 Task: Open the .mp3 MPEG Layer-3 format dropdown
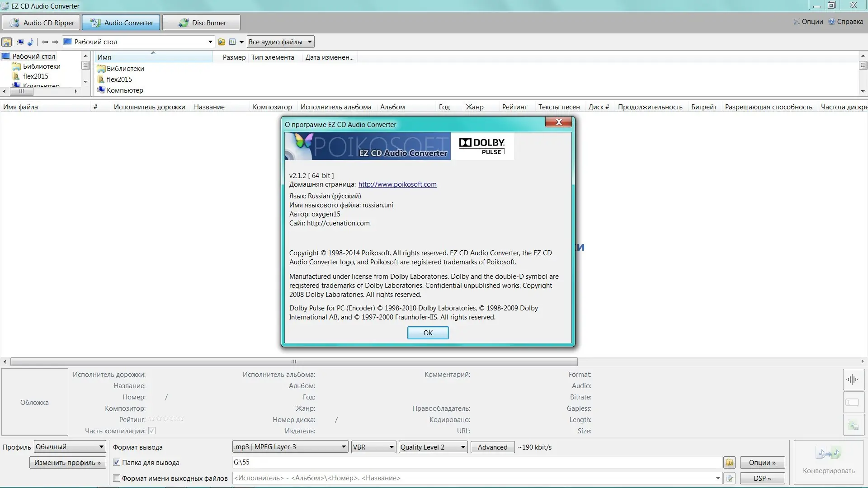[290, 447]
